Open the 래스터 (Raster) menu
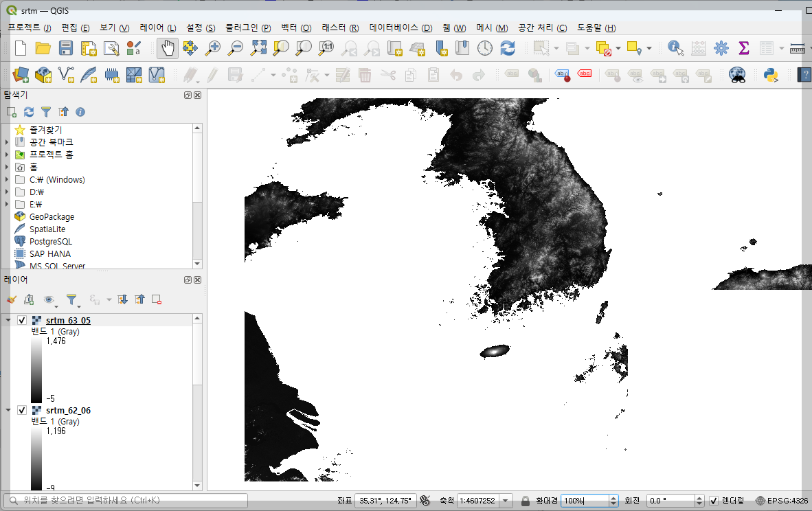Viewport: 812px width, 511px height. 340,28
